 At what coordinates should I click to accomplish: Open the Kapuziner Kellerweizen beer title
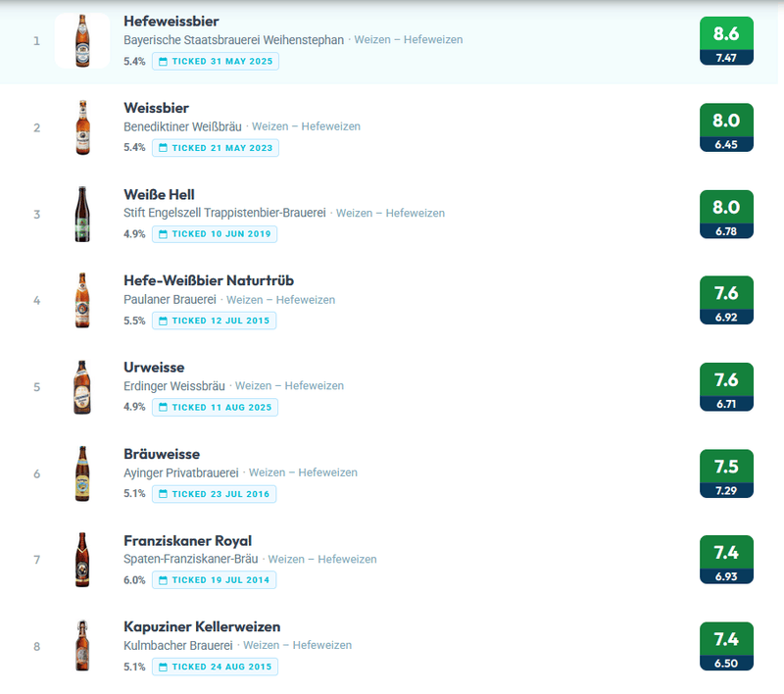[x=202, y=627]
